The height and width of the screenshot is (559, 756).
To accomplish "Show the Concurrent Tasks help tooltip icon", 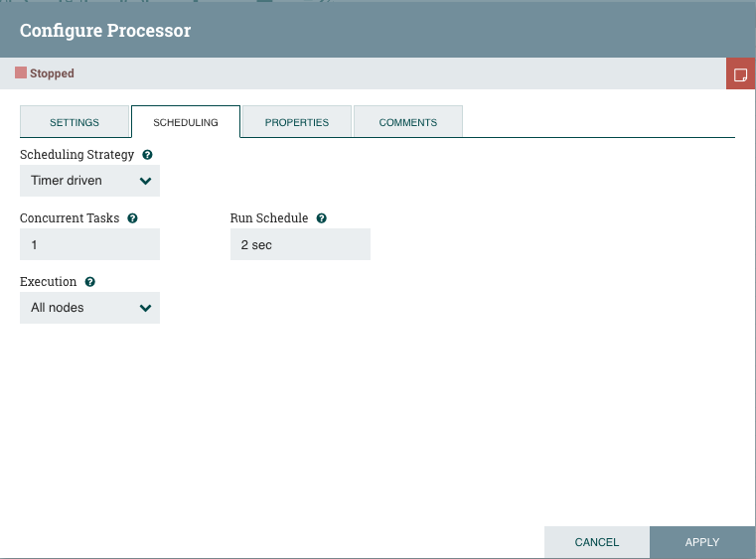I will click(132, 217).
